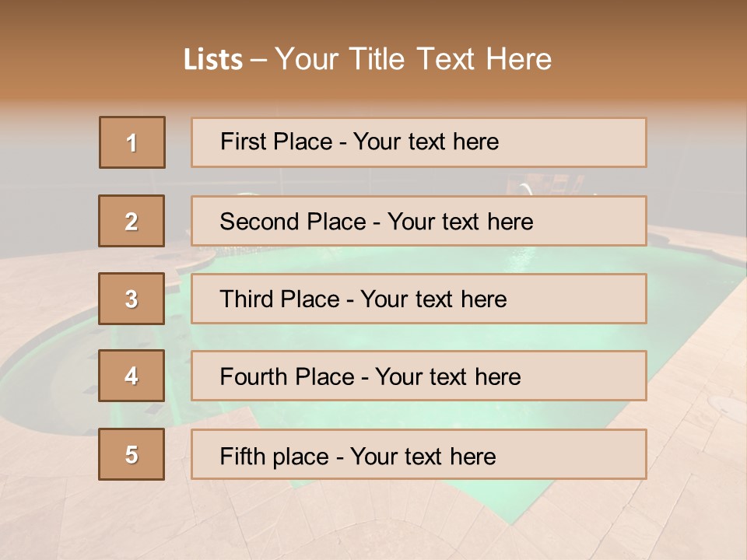Select the number 2 box
This screenshot has width=747, height=560.
click(x=132, y=221)
